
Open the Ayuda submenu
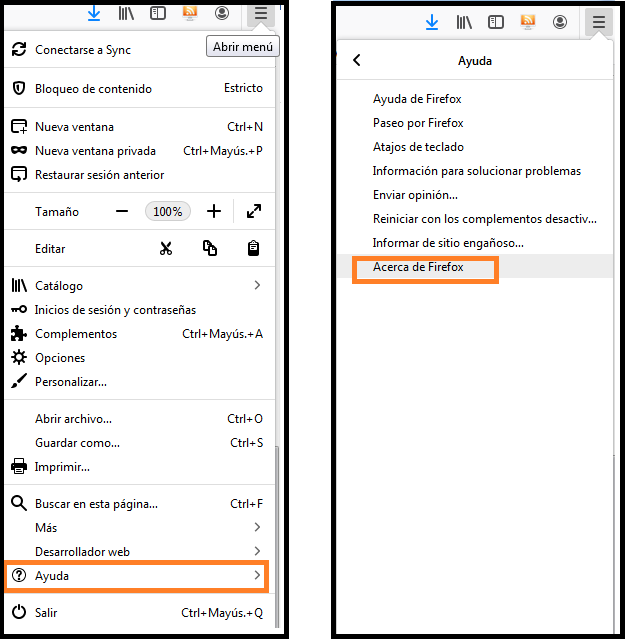pyautogui.click(x=138, y=576)
